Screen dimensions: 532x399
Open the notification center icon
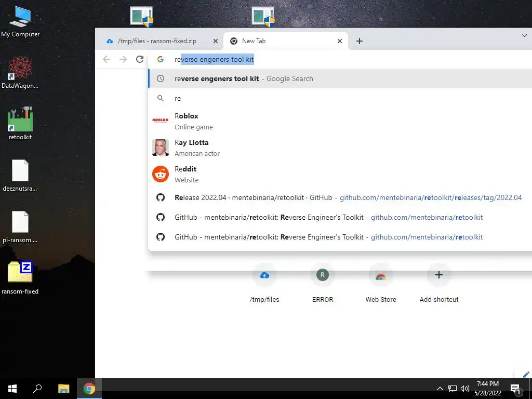tap(515, 389)
